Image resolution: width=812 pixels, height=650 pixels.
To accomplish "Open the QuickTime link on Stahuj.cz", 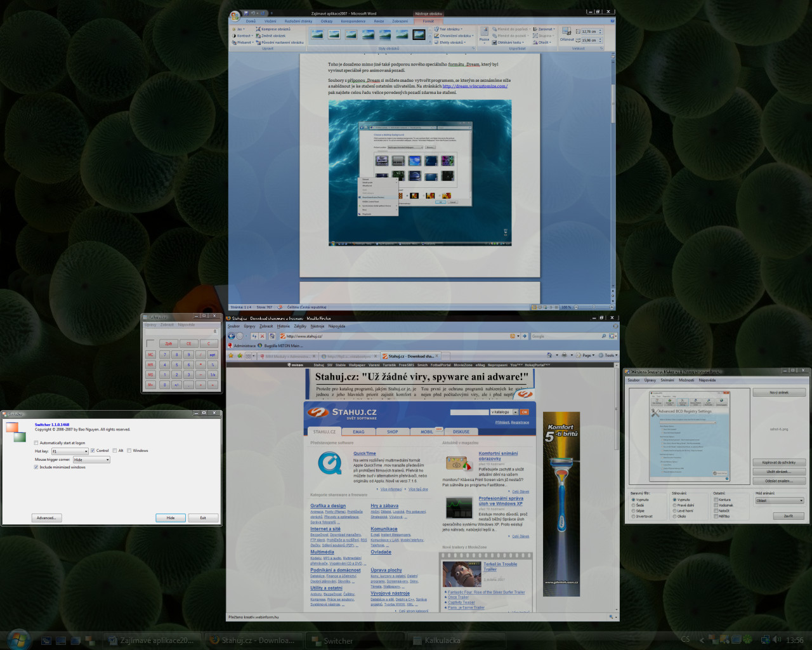I will point(365,454).
